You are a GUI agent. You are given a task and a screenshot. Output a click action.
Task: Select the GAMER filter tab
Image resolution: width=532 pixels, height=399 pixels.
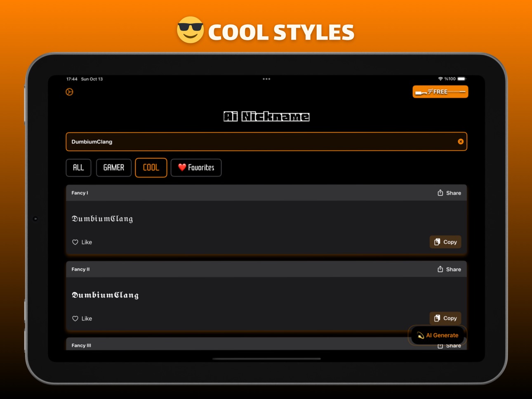[x=114, y=168]
